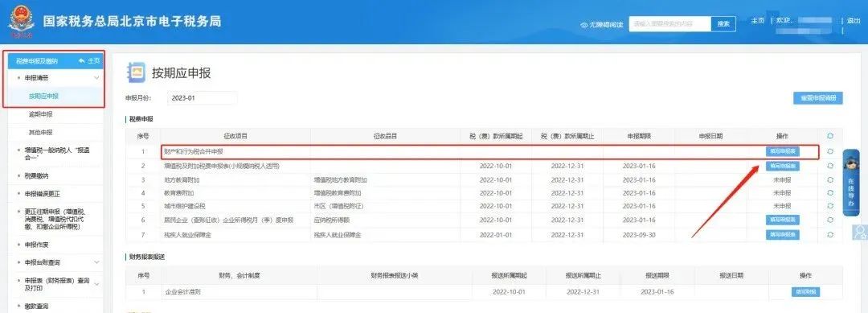Click 征收项目 column header
The image size is (868, 313).
point(235,136)
